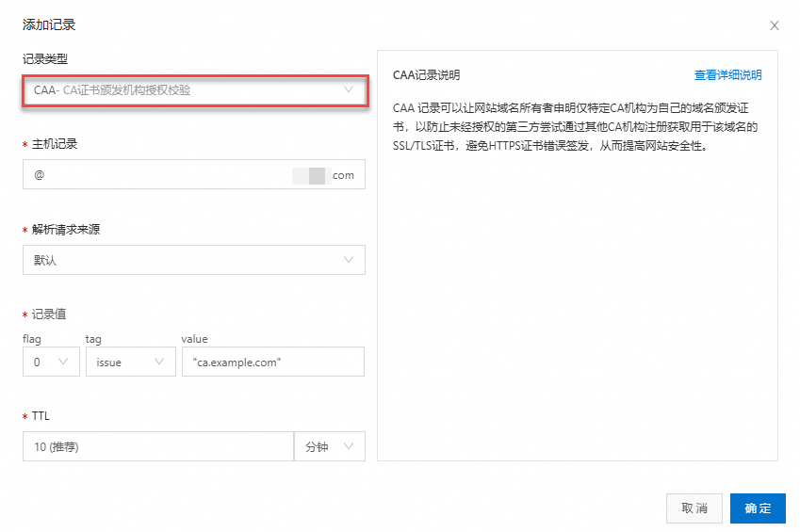Click the tag label text
Viewport: 800px width, 532px height.
(93, 339)
